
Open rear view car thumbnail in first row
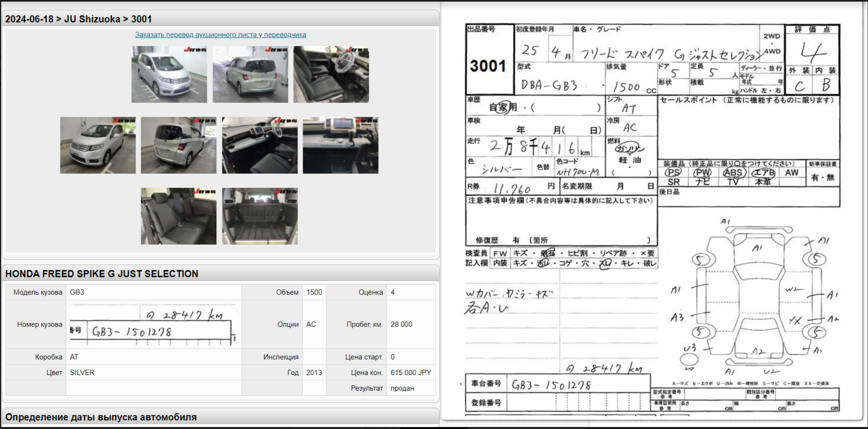tap(250, 74)
